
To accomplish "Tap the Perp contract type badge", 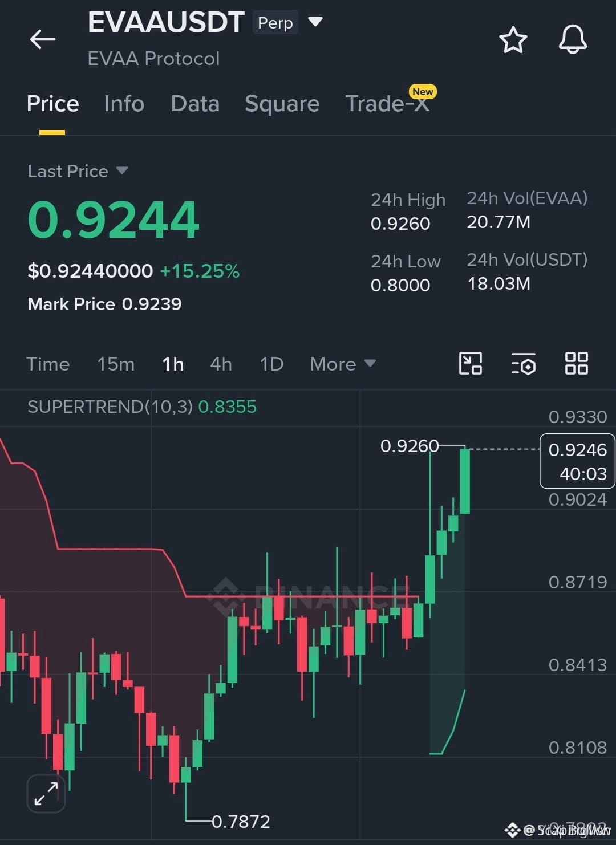I will click(275, 23).
